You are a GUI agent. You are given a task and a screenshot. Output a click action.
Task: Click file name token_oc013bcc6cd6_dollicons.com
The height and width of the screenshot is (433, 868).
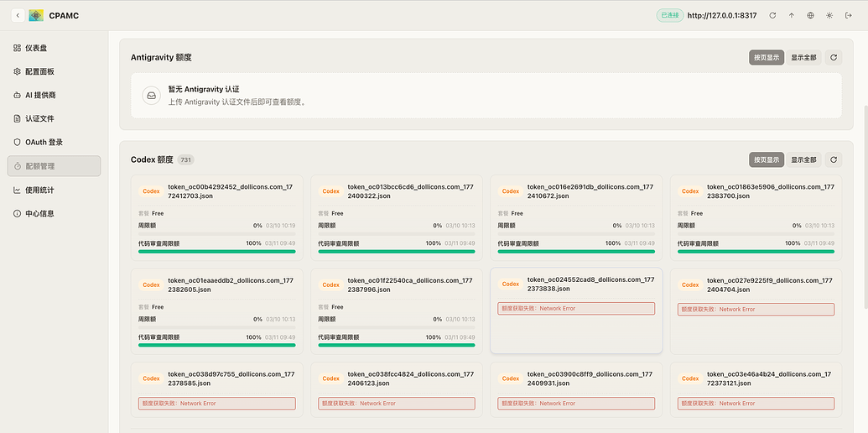[411, 191]
